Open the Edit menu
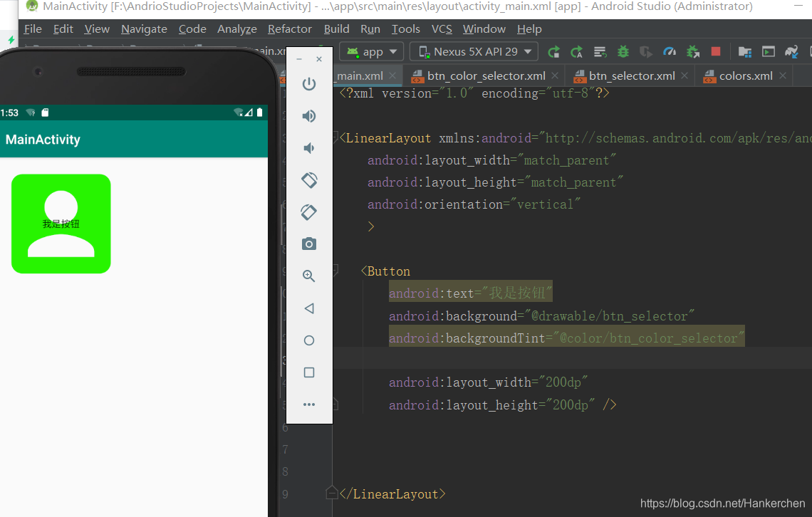Image resolution: width=812 pixels, height=517 pixels. click(x=63, y=29)
